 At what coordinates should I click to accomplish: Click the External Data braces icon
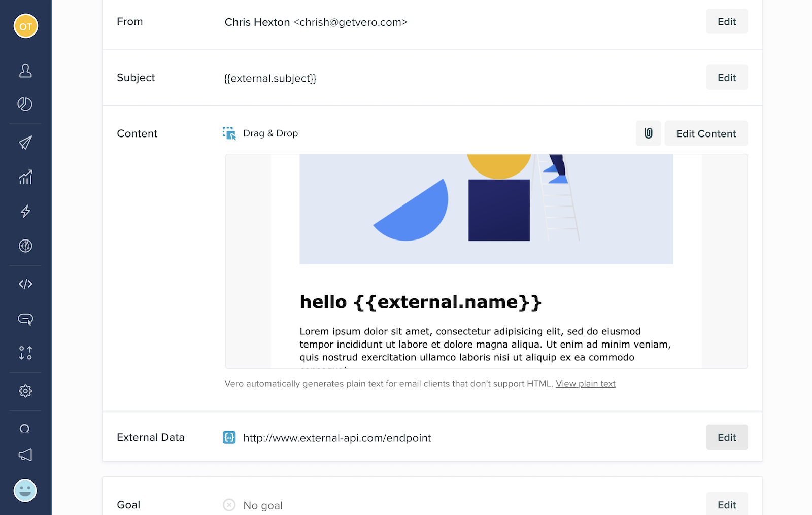(x=229, y=437)
